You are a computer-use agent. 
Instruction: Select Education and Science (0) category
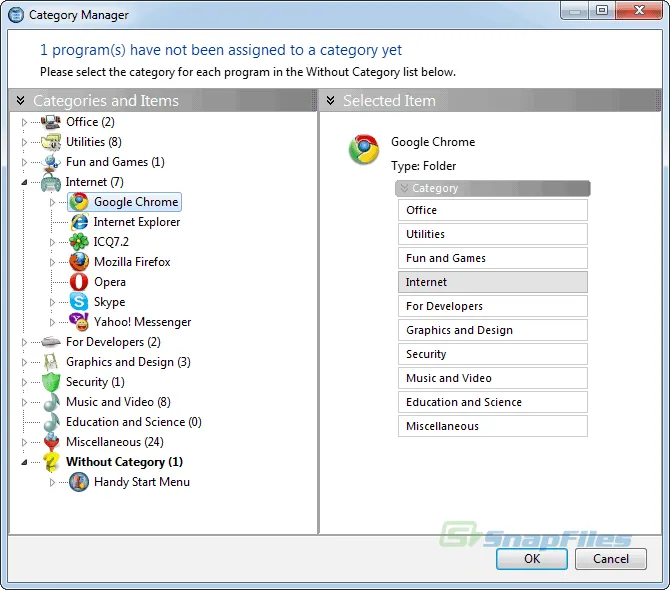134,422
